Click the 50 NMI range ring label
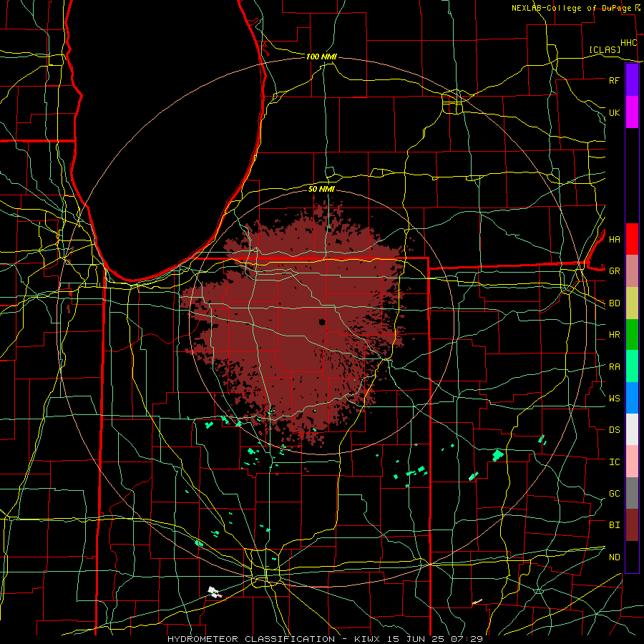This screenshot has height=644, width=644. tap(321, 189)
